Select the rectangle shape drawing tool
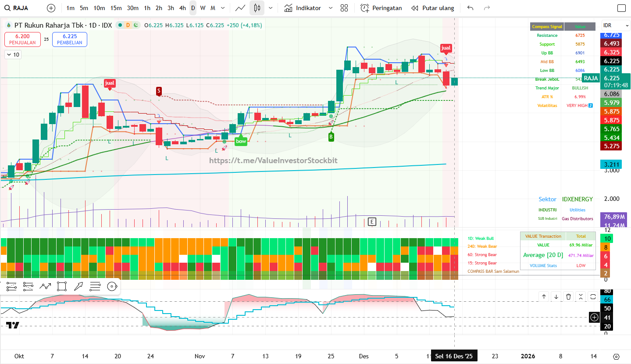631x364 pixels. [62, 286]
